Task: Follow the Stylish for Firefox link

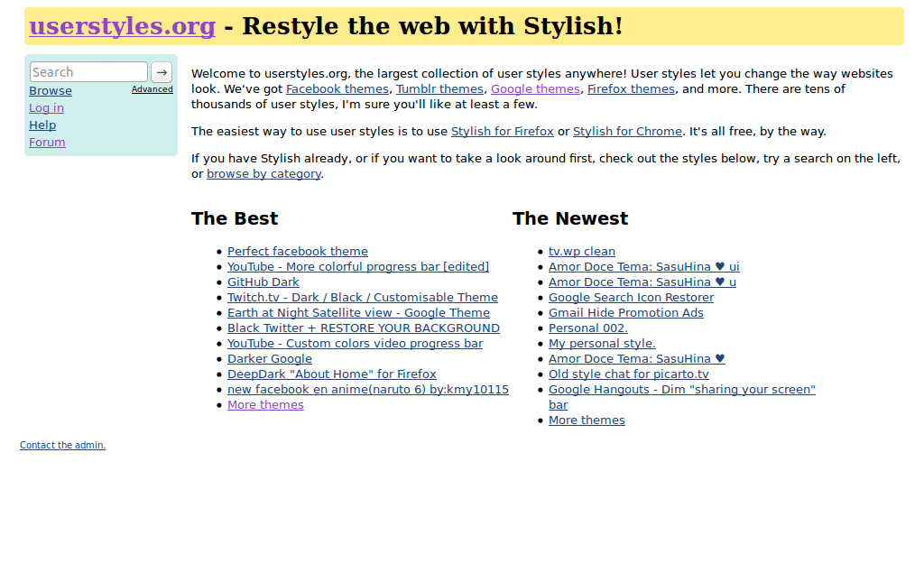Action: click(502, 132)
